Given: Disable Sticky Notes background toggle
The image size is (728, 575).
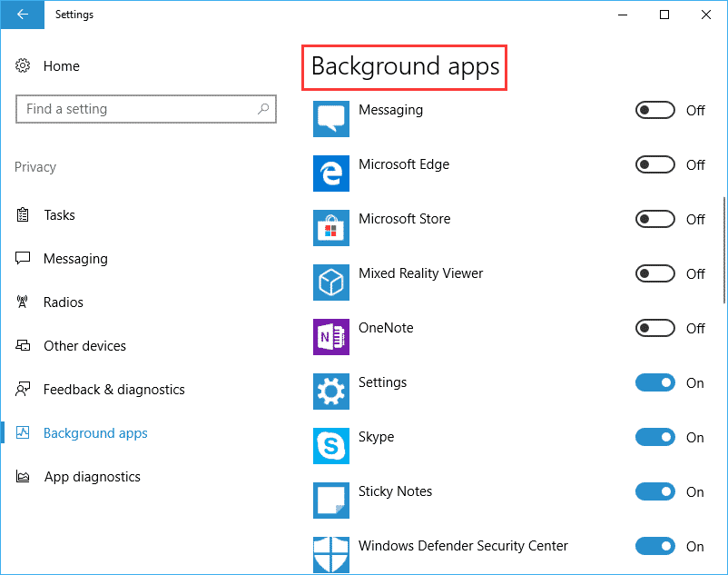Looking at the screenshot, I should [x=655, y=491].
